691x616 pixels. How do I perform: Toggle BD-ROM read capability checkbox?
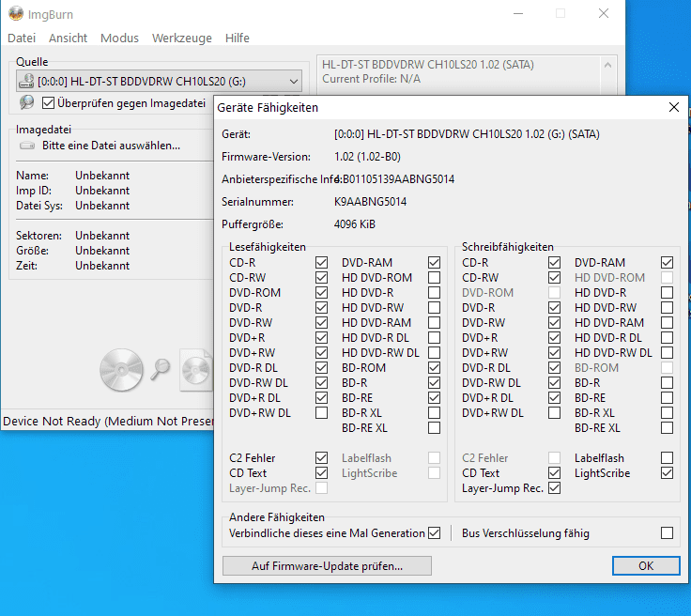pyautogui.click(x=434, y=367)
